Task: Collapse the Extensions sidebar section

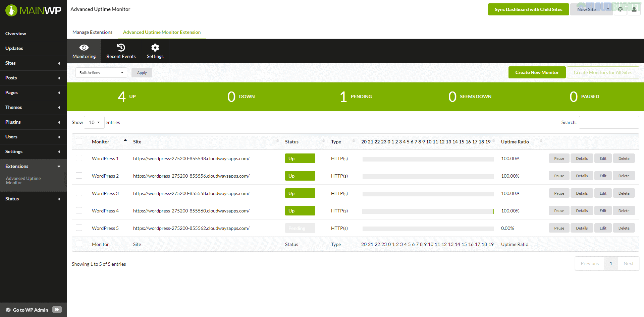Action: tap(59, 166)
